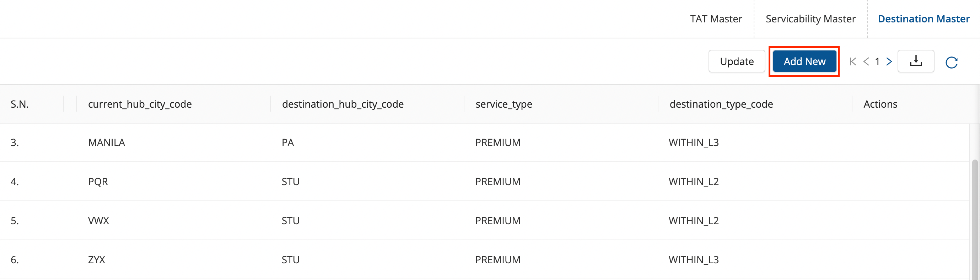Click the service_type column header
This screenshot has width=980, height=280.
pos(503,104)
